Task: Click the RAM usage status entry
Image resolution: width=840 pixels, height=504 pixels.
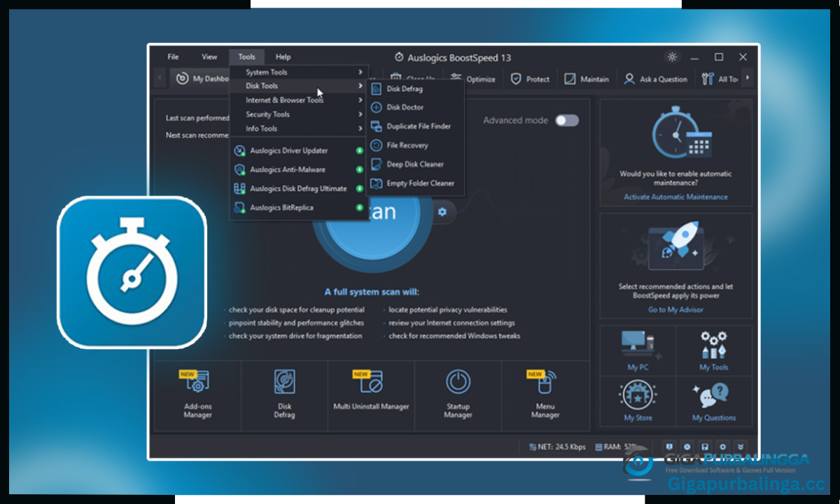Action: [x=616, y=447]
